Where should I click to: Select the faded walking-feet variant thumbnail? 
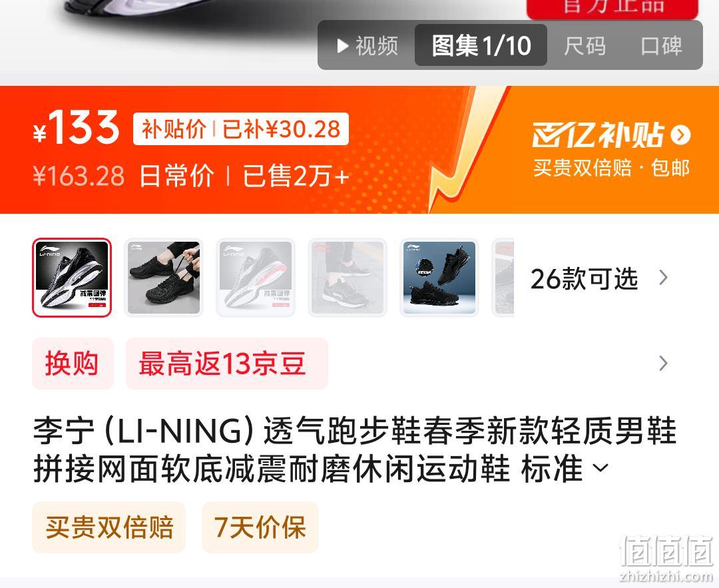point(347,278)
